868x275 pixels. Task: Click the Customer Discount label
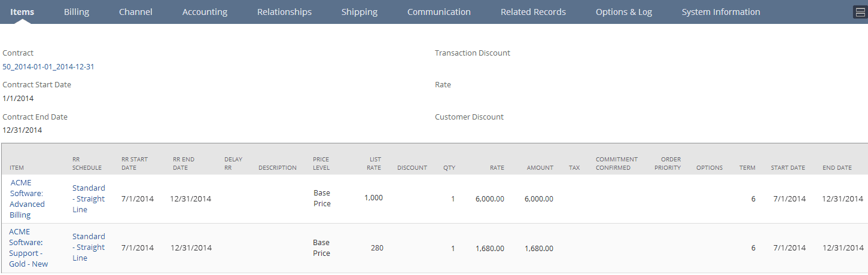(469, 117)
